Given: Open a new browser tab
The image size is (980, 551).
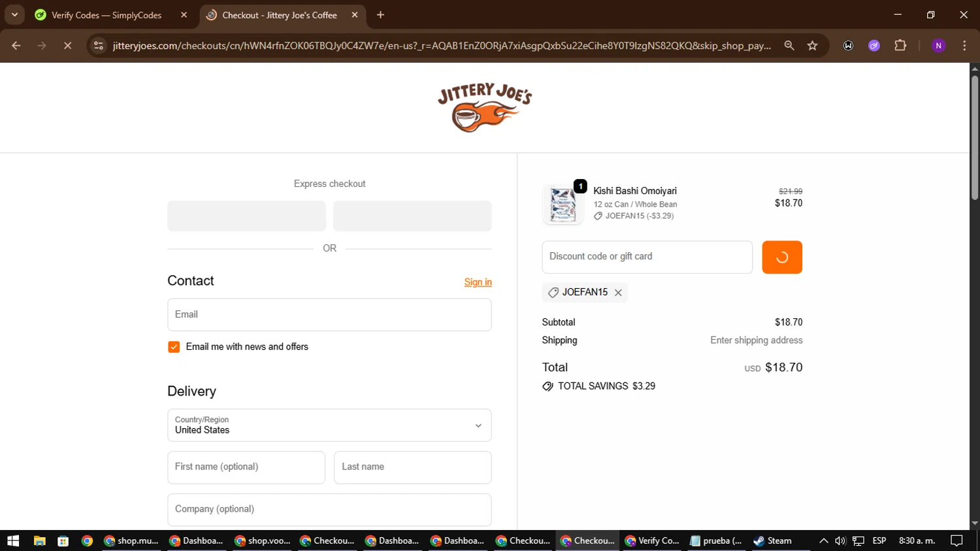Looking at the screenshot, I should pos(381,15).
